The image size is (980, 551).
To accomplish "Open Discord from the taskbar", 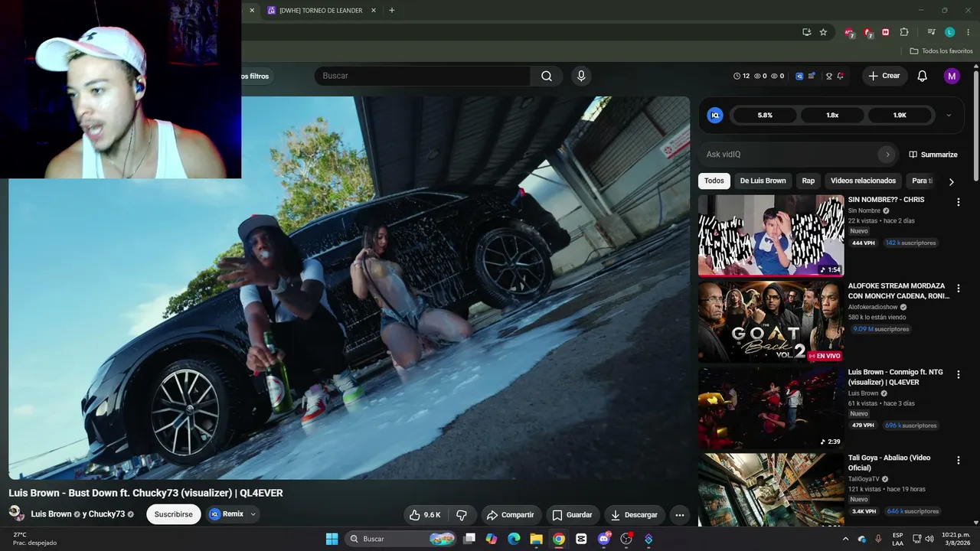I will pyautogui.click(x=604, y=539).
